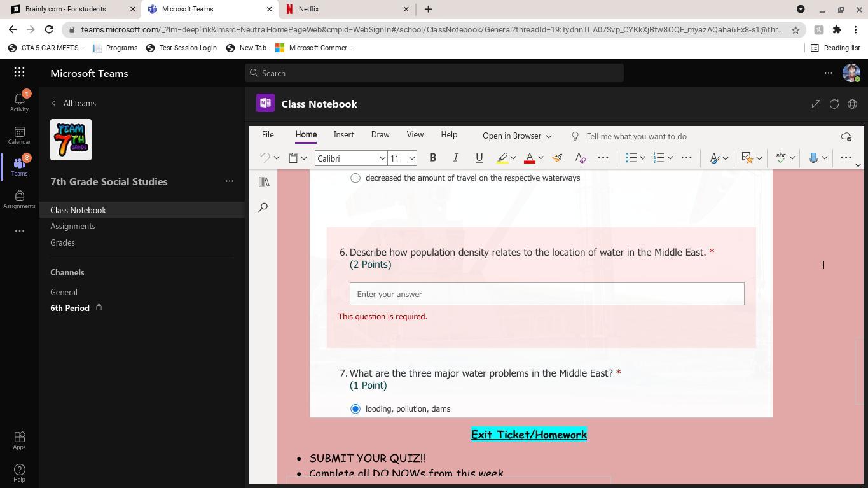Run the spelling check
This screenshot has height=488, width=868.
tap(781, 158)
